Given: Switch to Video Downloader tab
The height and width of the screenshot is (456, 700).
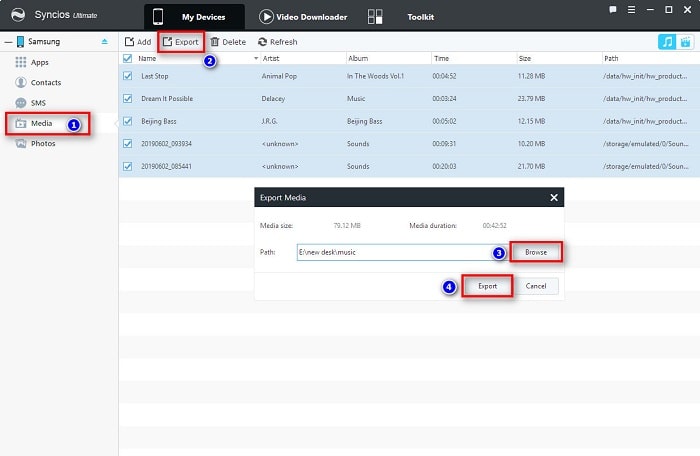Looking at the screenshot, I should click(303, 17).
